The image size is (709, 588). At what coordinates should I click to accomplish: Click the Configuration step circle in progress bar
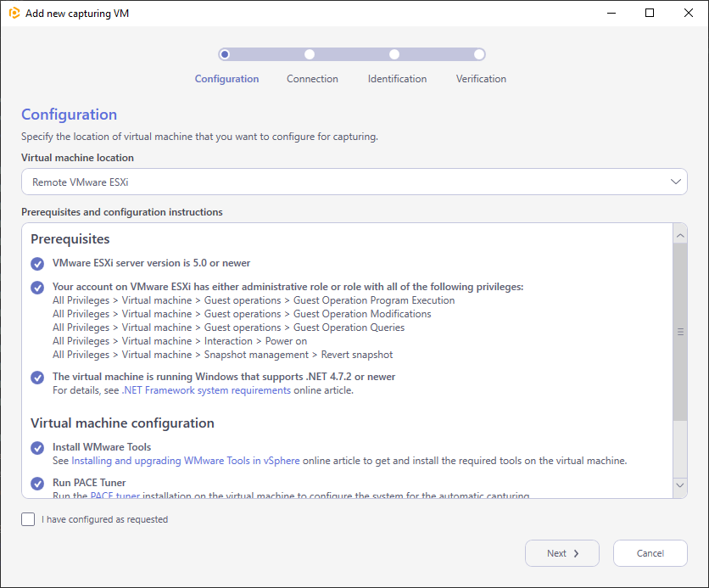click(225, 54)
